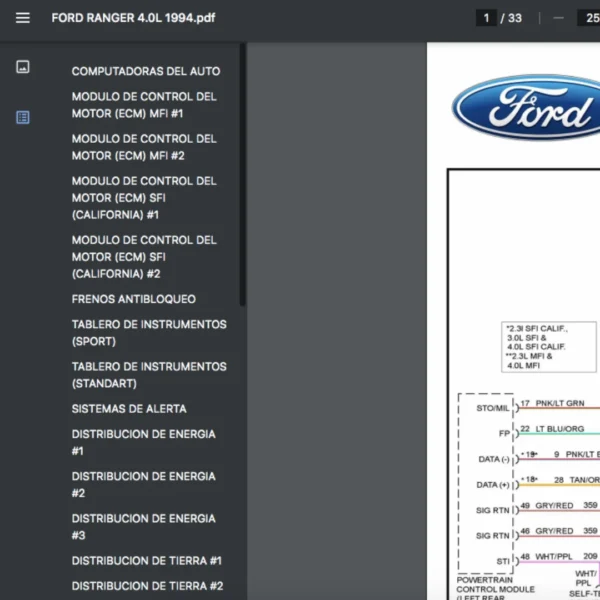The width and height of the screenshot is (600, 600).
Task: Open DISTRIBUCION DE ENERGIA #1 bookmark
Action: point(144,442)
